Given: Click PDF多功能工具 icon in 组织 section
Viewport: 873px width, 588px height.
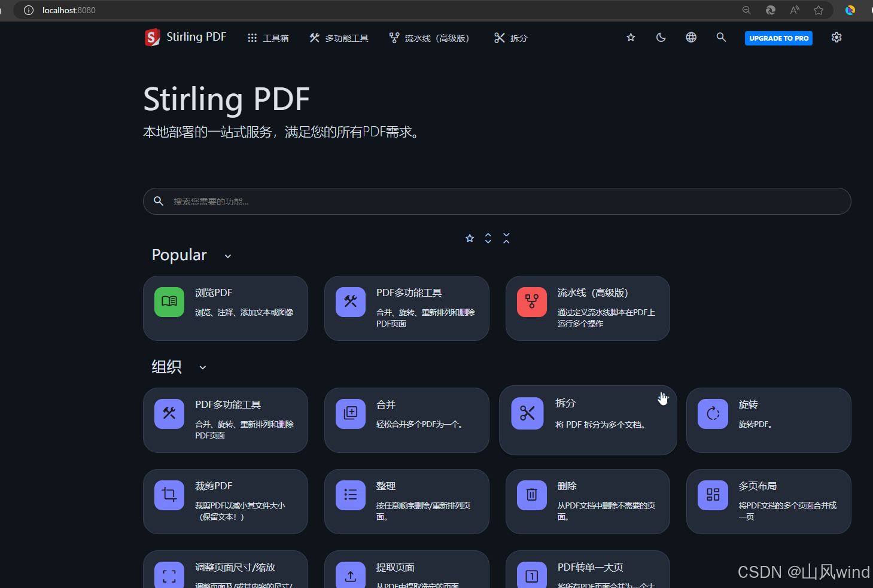Looking at the screenshot, I should click(169, 413).
